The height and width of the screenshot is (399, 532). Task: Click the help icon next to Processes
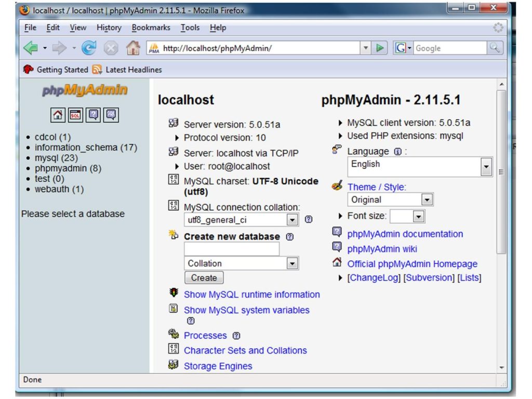tap(236, 336)
